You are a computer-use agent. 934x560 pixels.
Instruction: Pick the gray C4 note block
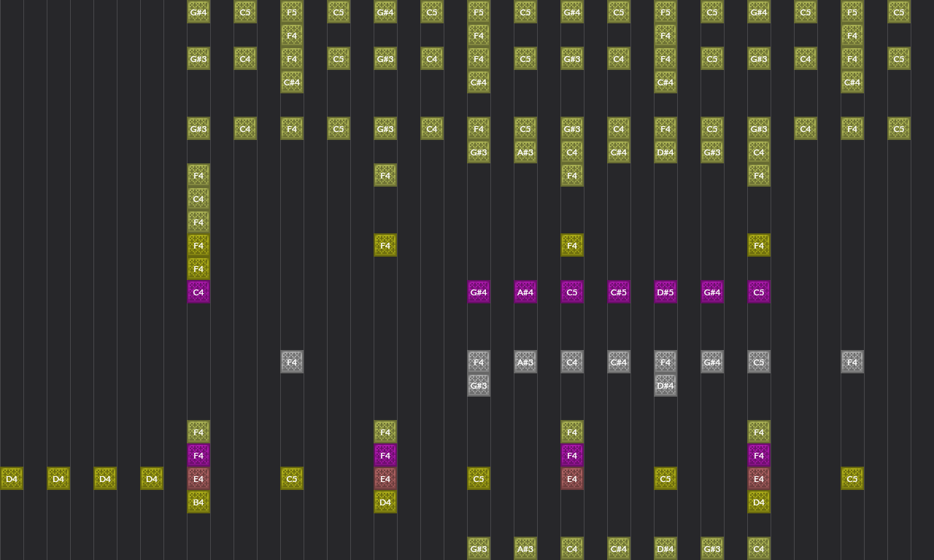click(x=572, y=362)
